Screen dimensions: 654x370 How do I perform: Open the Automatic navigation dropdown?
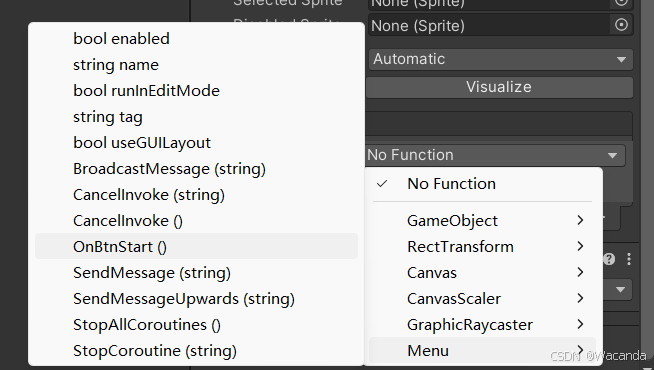click(x=501, y=59)
